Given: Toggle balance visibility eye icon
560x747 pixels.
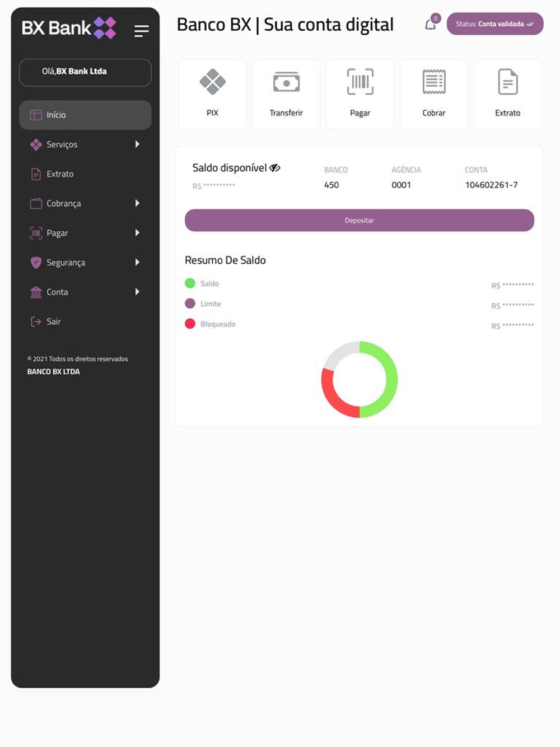Looking at the screenshot, I should (x=275, y=167).
